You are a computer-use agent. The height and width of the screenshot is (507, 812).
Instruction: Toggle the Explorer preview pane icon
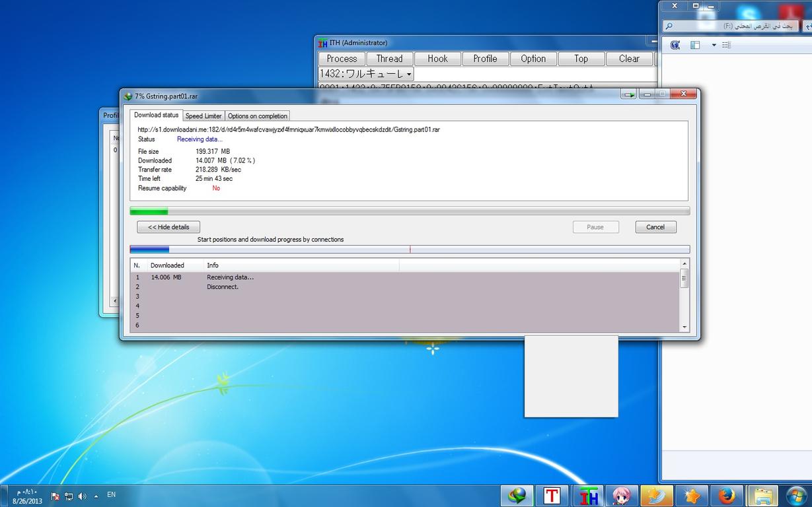pos(695,45)
